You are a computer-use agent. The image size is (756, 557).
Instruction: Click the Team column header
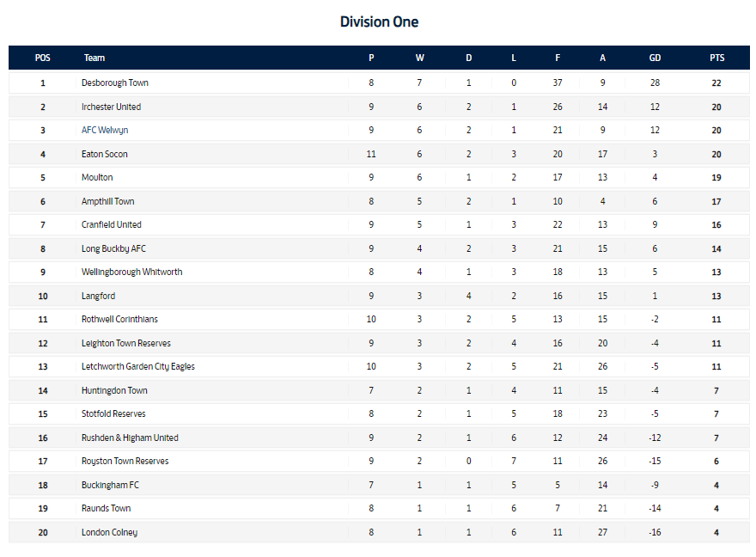pyautogui.click(x=94, y=58)
